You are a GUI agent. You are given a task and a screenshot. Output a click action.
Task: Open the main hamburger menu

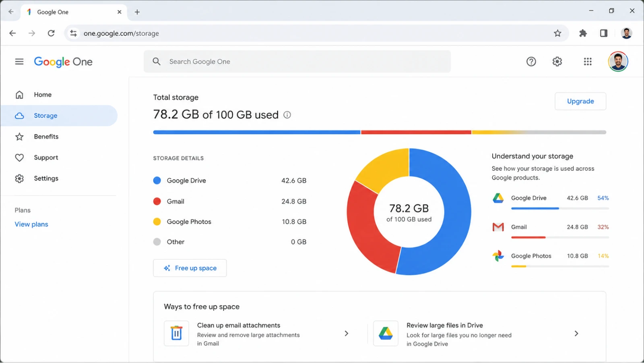19,62
